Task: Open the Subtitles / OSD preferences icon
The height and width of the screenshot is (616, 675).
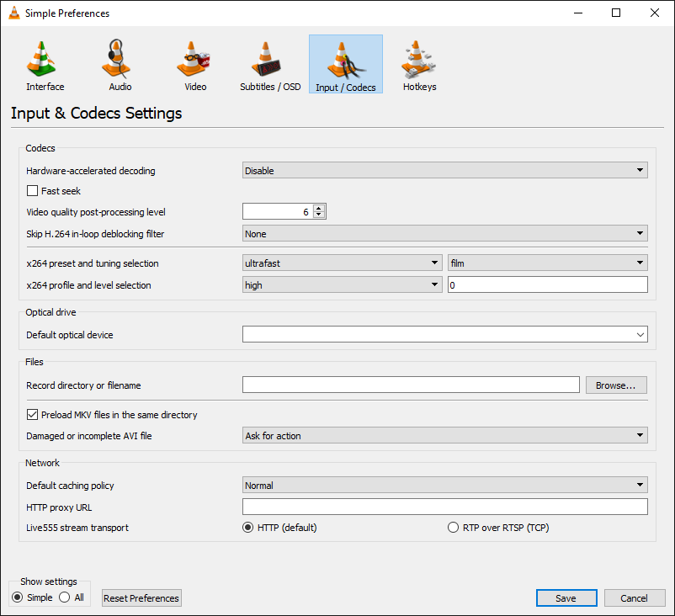Action: [x=269, y=64]
